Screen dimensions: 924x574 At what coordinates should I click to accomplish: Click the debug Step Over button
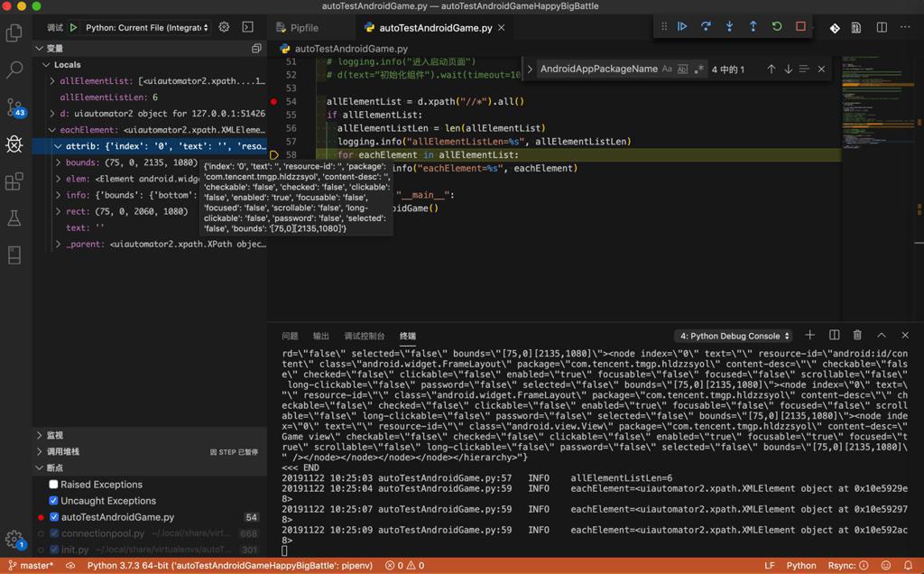click(706, 27)
